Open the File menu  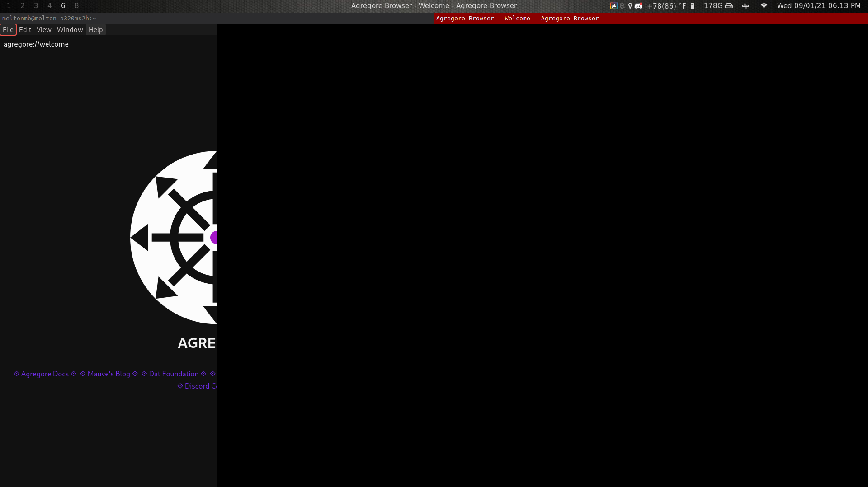[8, 29]
